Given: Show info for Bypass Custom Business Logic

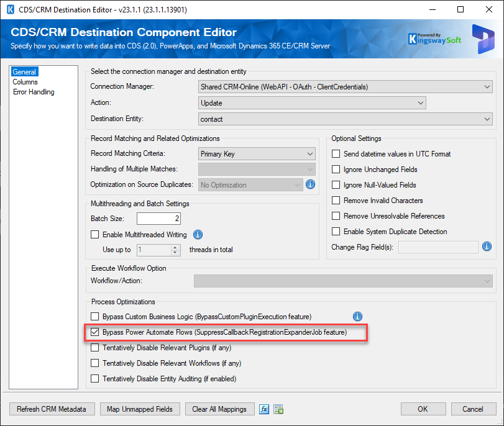Looking at the screenshot, I should [357, 317].
